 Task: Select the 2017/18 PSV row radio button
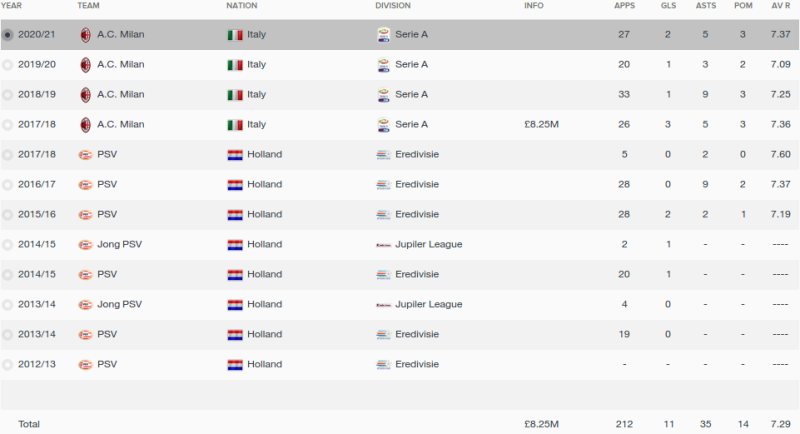7,155
